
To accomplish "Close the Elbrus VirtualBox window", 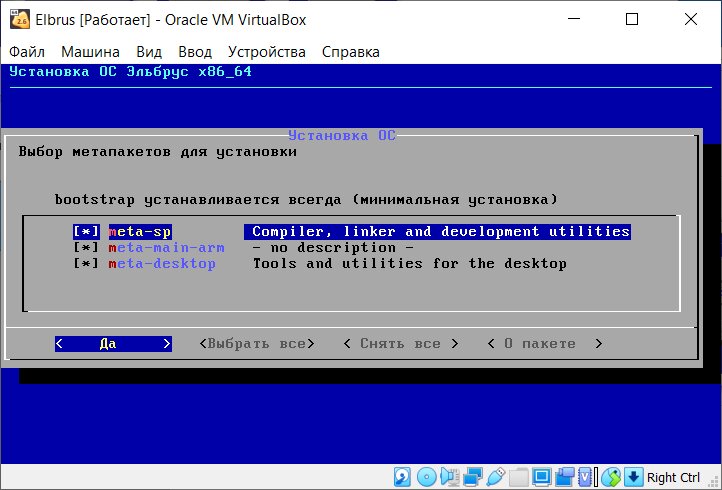I will tap(691, 19).
